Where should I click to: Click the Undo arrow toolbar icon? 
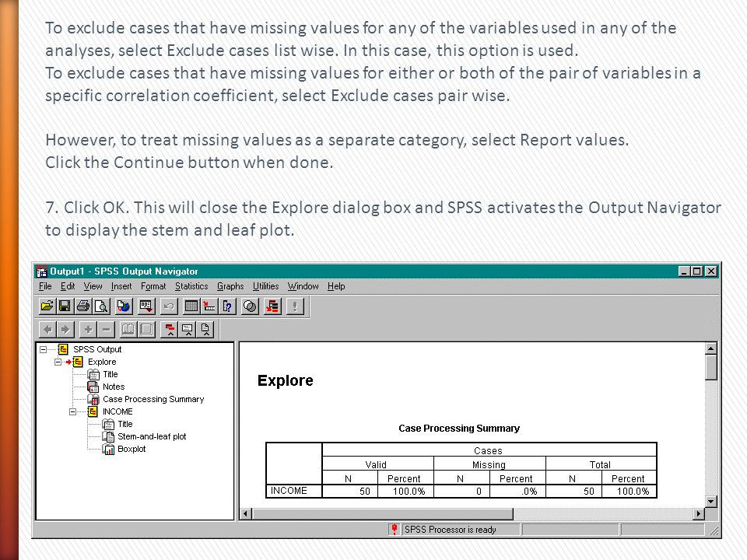(x=168, y=306)
